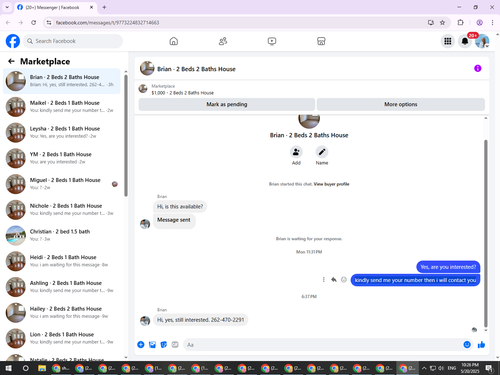
Task: Open the Christian 2 bed 1.5 bath conversation
Action: click(x=62, y=235)
